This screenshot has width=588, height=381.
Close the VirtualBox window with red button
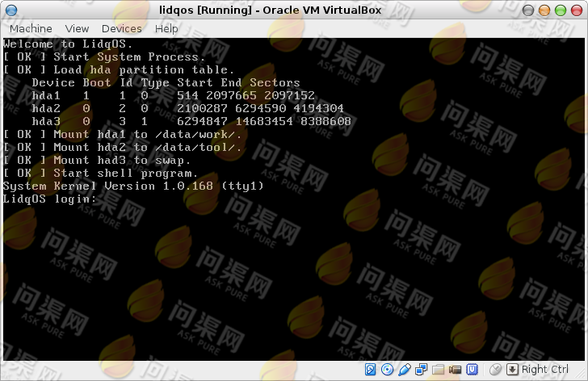[577, 10]
